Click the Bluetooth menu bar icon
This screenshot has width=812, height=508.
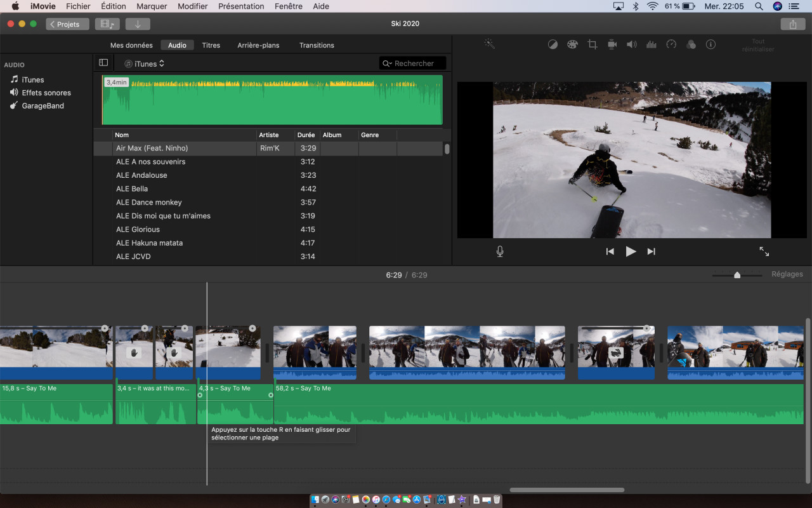[x=636, y=6]
